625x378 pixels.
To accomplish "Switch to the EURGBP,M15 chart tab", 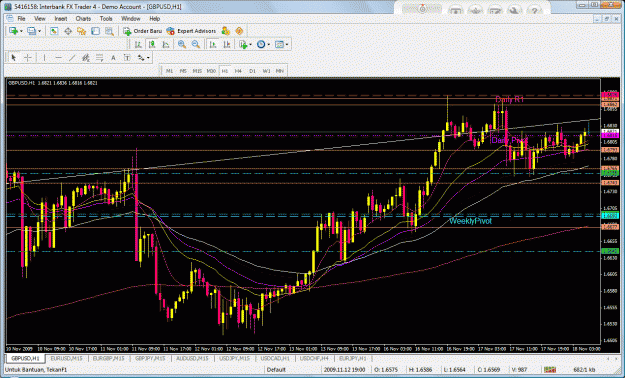I will pos(108,358).
